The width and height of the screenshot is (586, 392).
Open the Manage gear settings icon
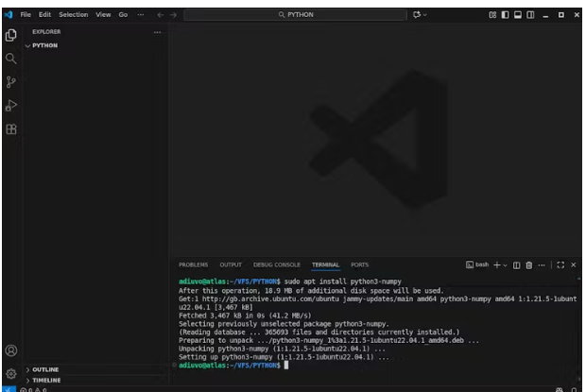pyautogui.click(x=11, y=373)
